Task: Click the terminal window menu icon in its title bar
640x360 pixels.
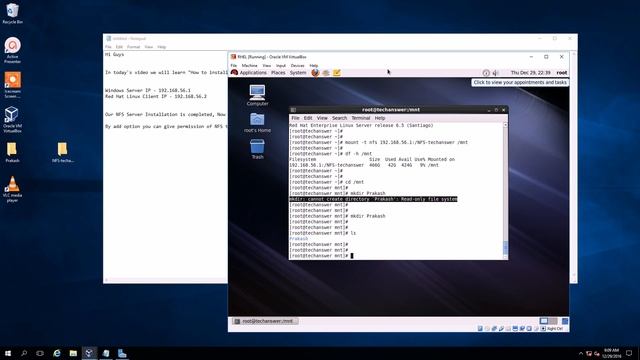Action: (293, 110)
